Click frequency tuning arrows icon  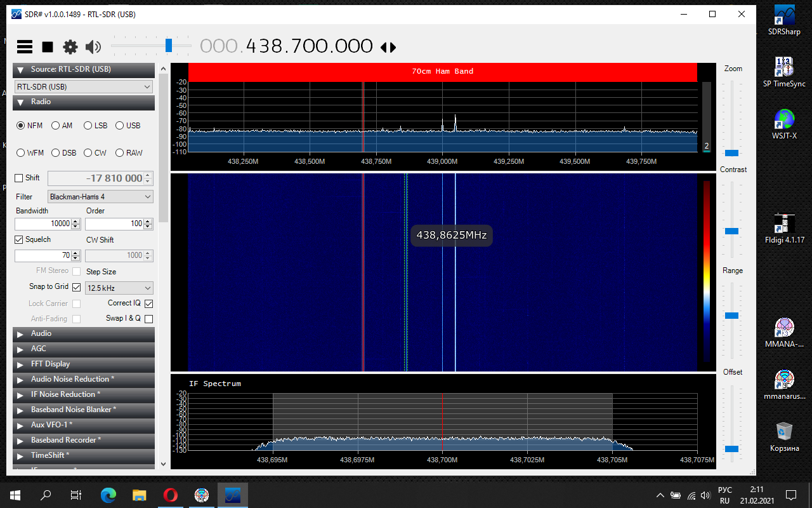(x=388, y=47)
